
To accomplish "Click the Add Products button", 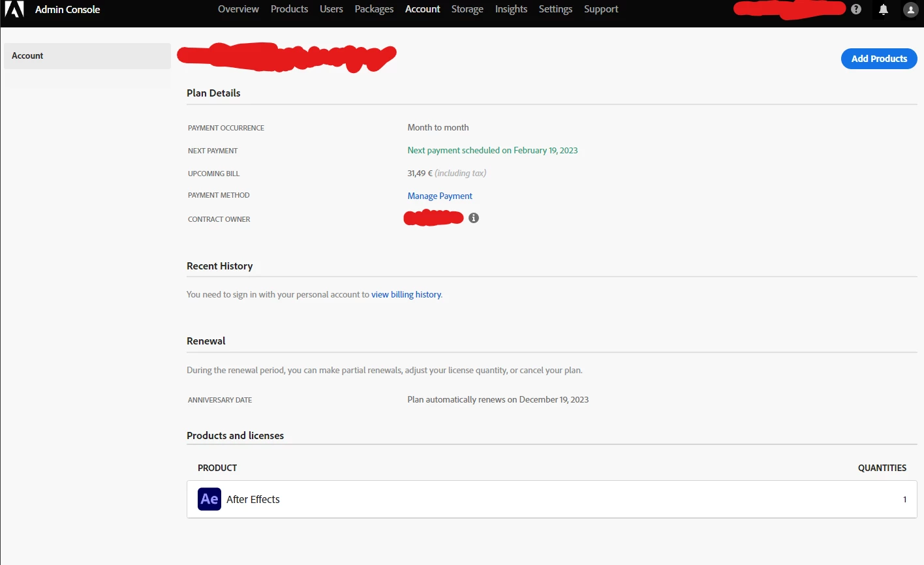I will [x=879, y=59].
